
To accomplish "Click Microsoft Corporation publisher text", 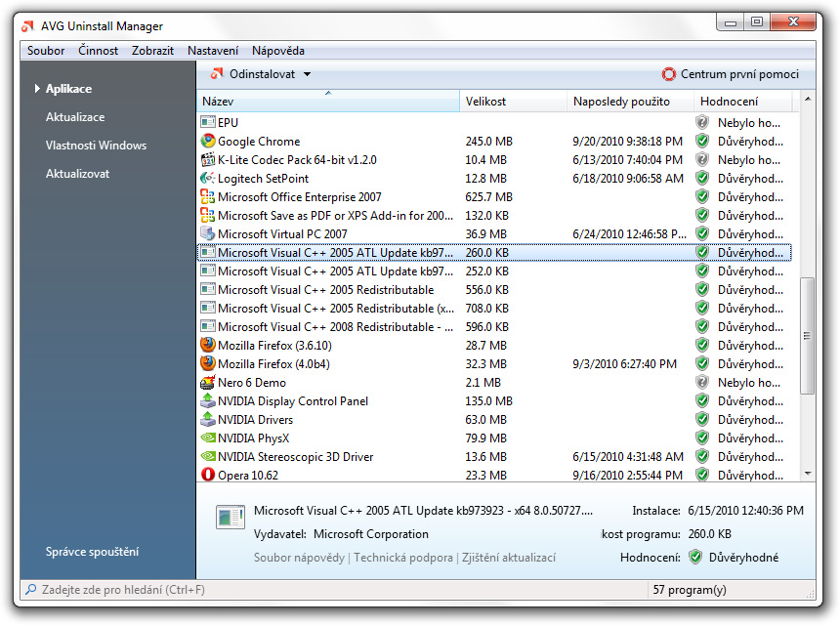I will (x=371, y=534).
